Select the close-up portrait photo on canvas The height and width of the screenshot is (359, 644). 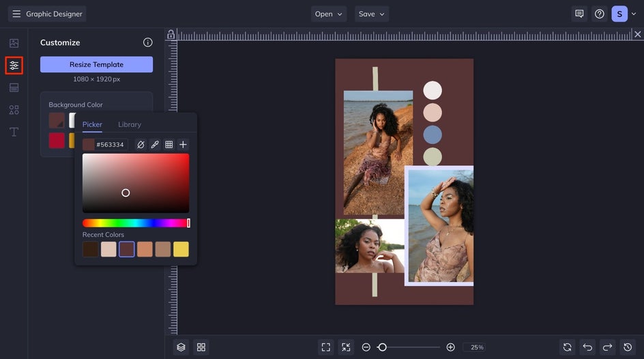pos(370,246)
